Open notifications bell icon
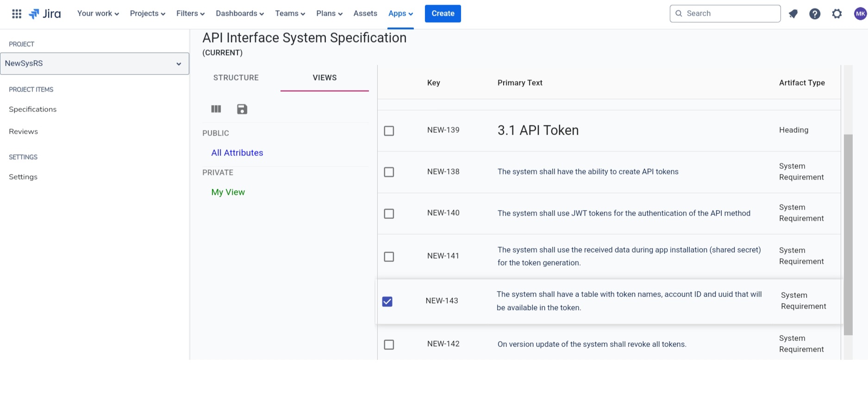Image resolution: width=868 pixels, height=395 pixels. tap(793, 14)
